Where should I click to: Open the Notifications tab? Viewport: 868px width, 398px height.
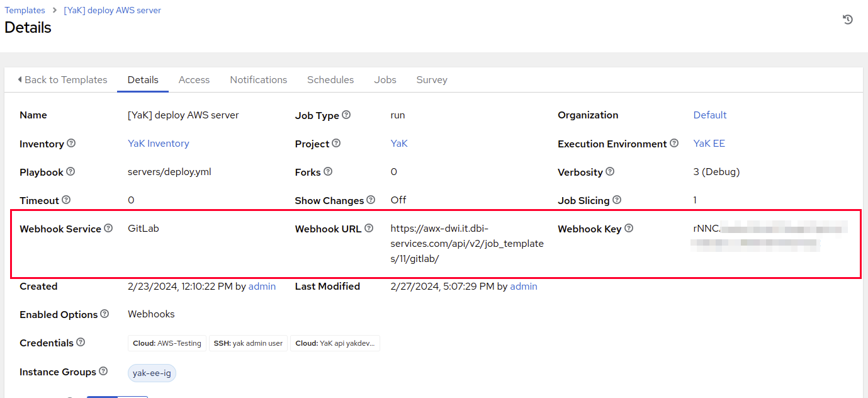pyautogui.click(x=258, y=80)
